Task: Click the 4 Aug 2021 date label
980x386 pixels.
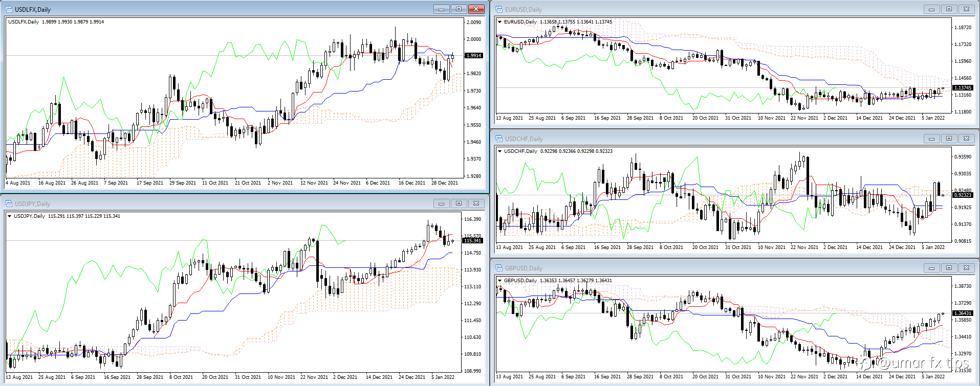Action: tap(18, 183)
